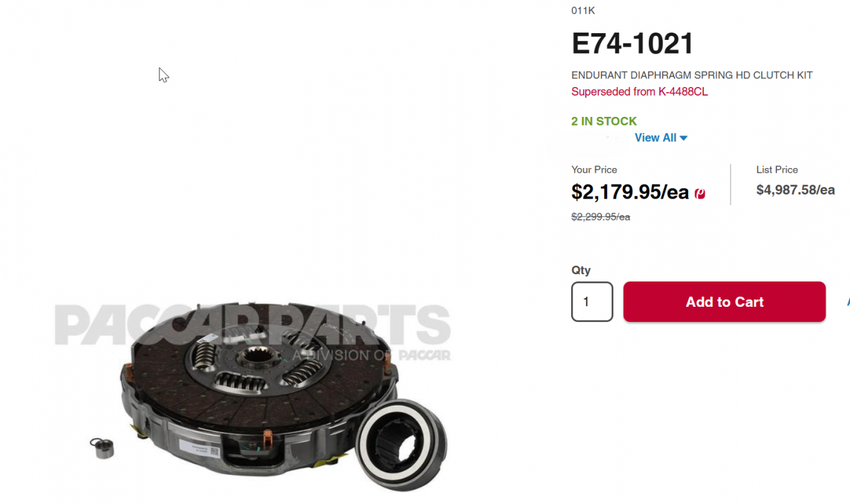This screenshot has width=850, height=504.
Task: Click the red promo price badge icon
Action: [700, 194]
